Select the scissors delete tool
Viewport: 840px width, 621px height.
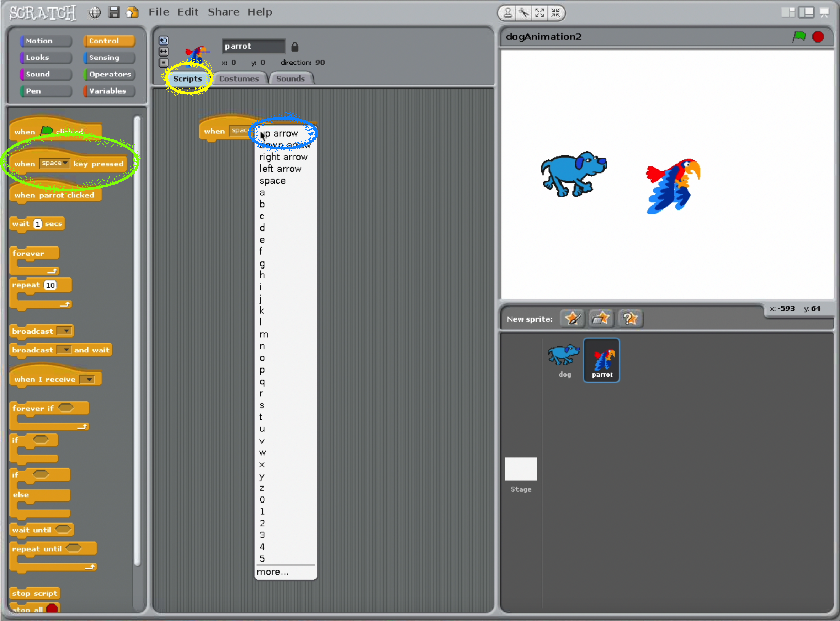tap(523, 13)
